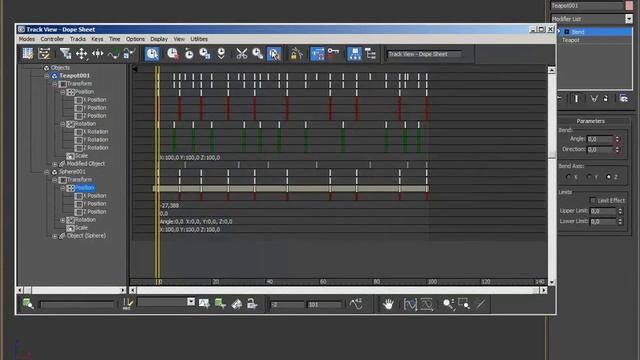Click the Copy Time icon
The height and width of the screenshot is (360, 640).
point(258,53)
